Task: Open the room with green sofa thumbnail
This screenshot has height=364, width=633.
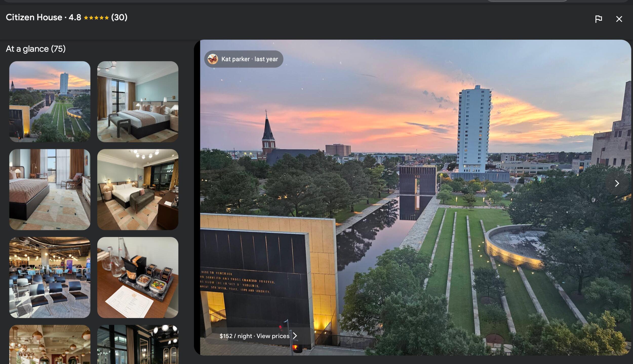Action: click(x=138, y=189)
